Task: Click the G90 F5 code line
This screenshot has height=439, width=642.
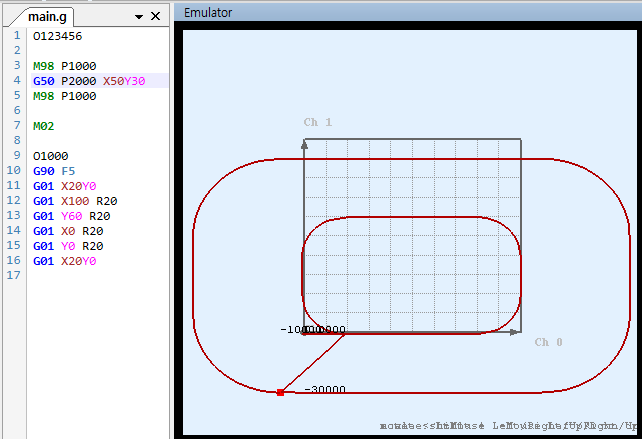Action: (x=54, y=171)
